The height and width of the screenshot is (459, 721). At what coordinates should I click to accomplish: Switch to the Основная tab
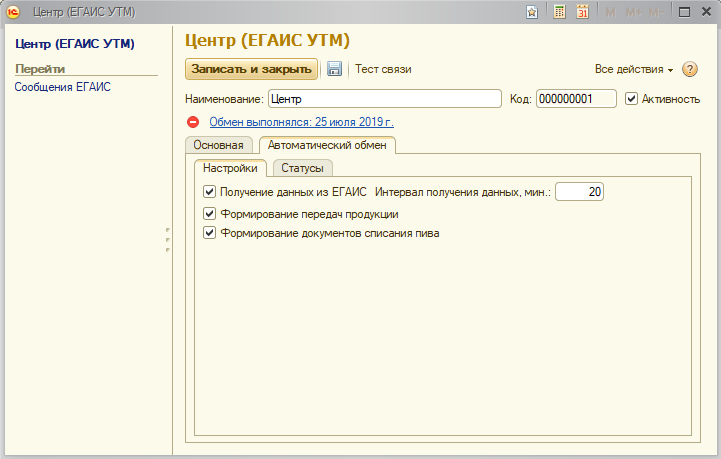click(x=218, y=145)
